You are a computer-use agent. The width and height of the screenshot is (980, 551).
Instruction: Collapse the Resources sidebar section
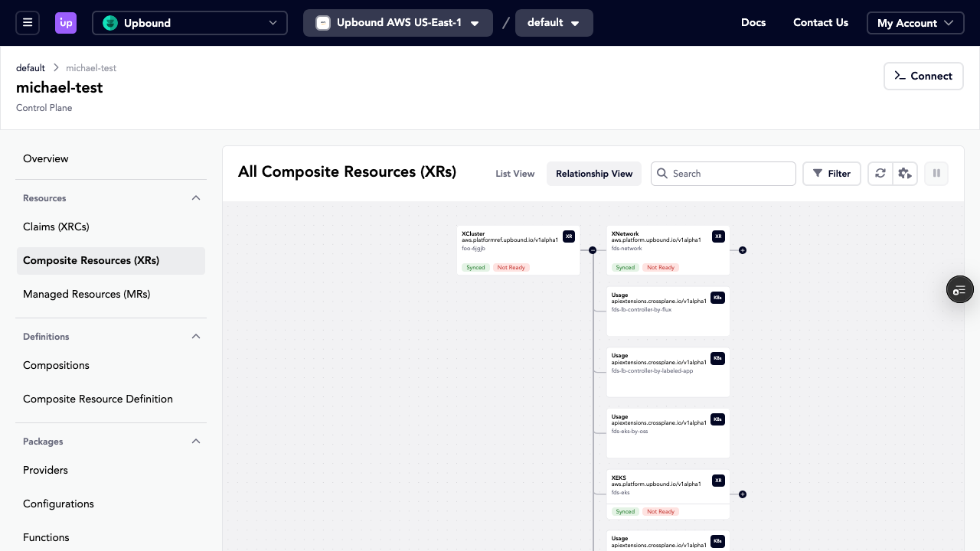click(196, 198)
